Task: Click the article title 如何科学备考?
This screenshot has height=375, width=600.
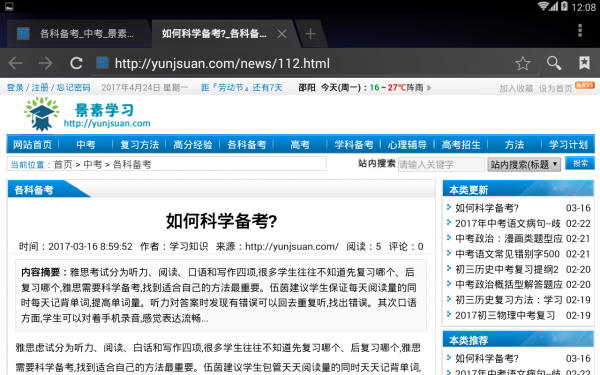Action: (x=221, y=221)
